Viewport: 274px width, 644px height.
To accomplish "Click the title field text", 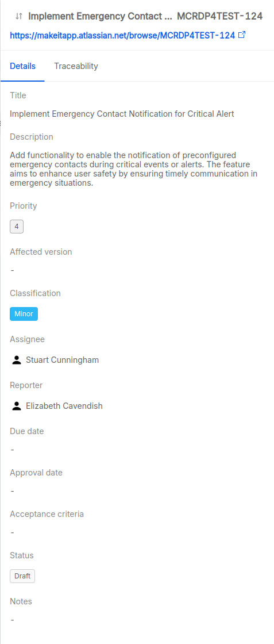I will pos(122,114).
